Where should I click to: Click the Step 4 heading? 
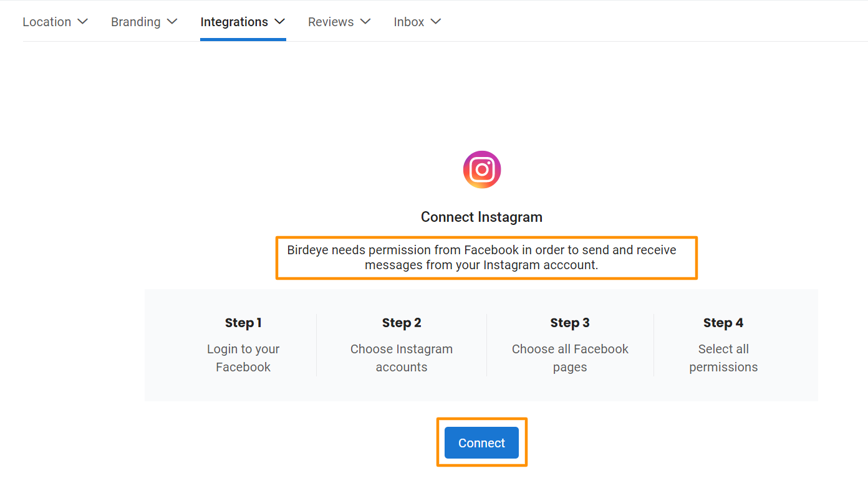[x=723, y=323]
